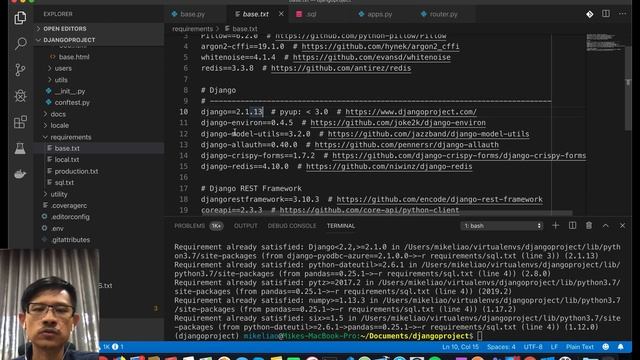Image resolution: width=640 pixels, height=360 pixels.
Task: Open the TERMINAL panel tab
Action: [x=341, y=226]
